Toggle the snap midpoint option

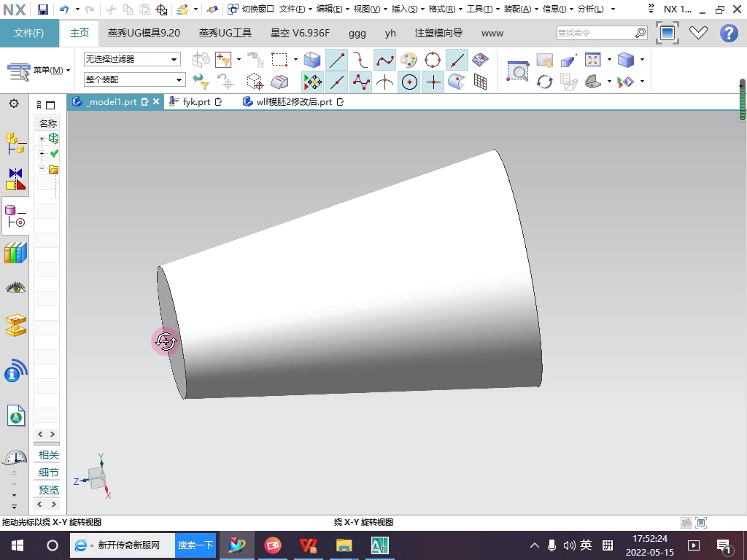click(336, 82)
